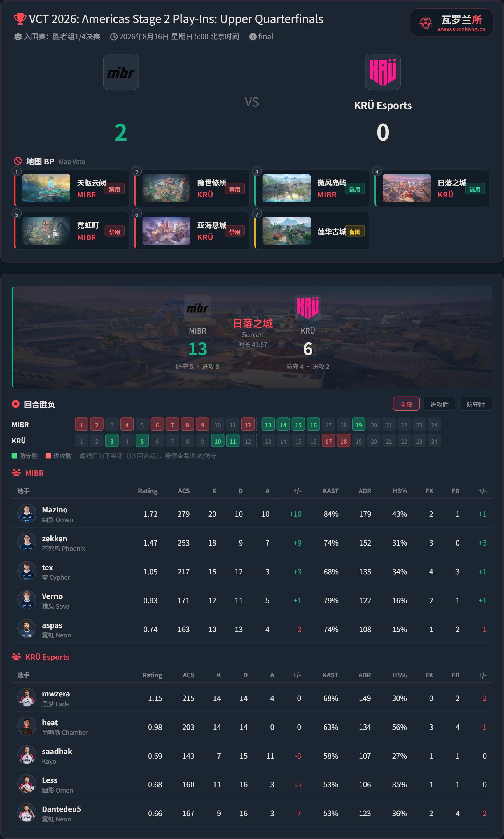
Task: Click the MIBR logo in the Sunset map banner
Action: 197,308
